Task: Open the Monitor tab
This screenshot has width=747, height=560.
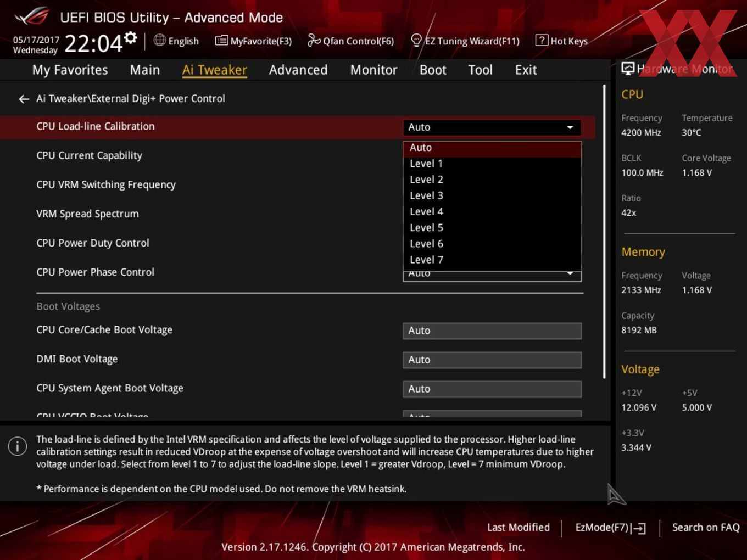Action: [374, 70]
